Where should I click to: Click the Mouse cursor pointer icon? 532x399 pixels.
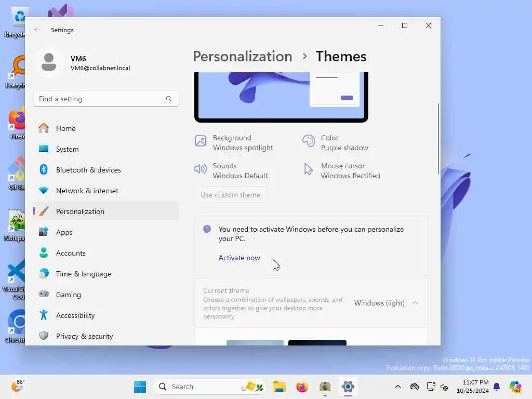(308, 169)
